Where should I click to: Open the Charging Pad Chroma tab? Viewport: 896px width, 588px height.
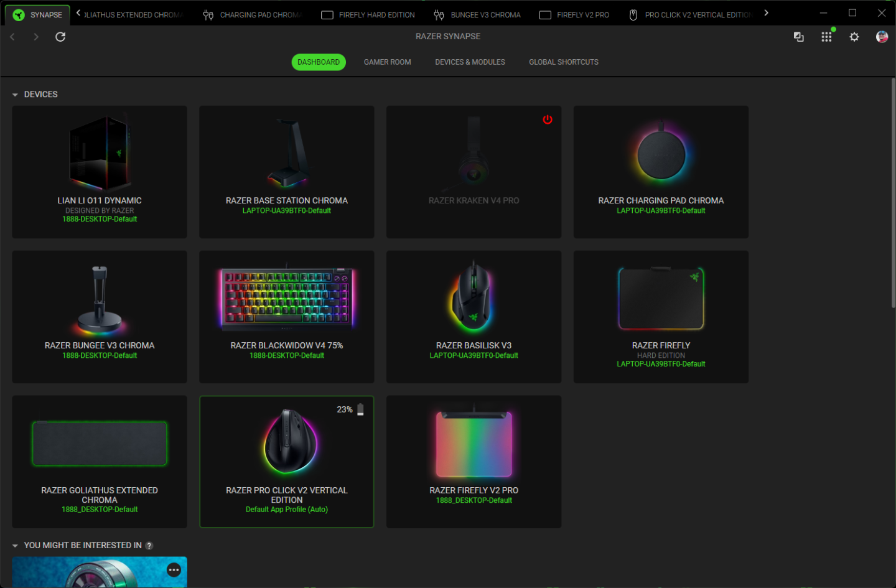pos(252,15)
